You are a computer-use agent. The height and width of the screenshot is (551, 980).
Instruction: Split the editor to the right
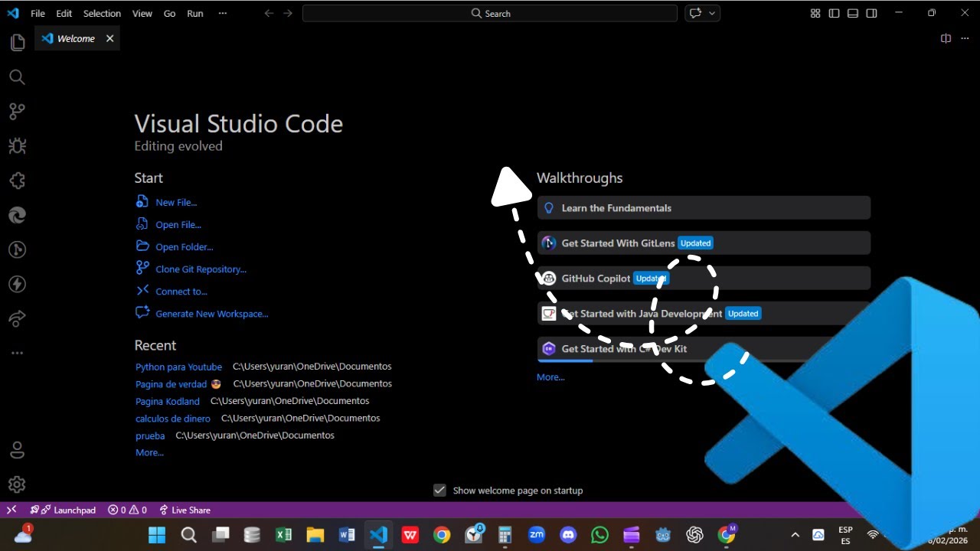tap(946, 38)
